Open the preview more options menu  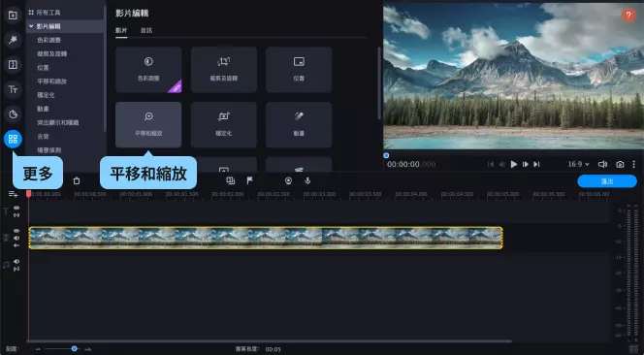coord(633,164)
